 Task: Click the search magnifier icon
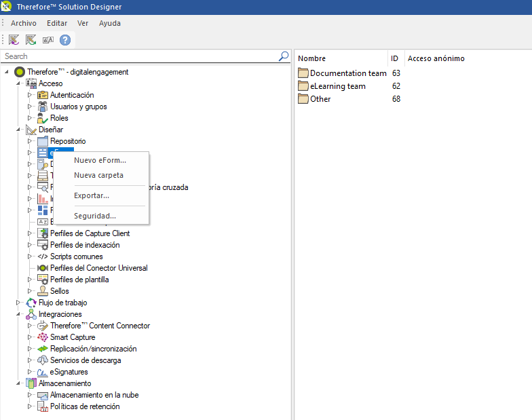[x=284, y=56]
